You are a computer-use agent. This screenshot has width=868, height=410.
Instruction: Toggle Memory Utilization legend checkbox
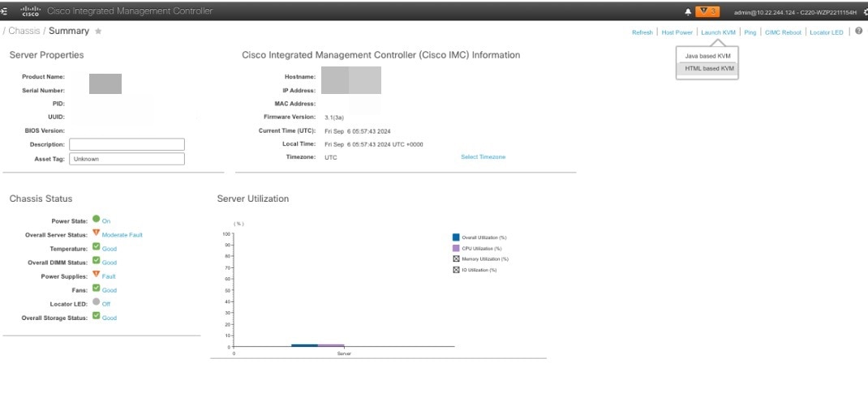click(x=456, y=258)
